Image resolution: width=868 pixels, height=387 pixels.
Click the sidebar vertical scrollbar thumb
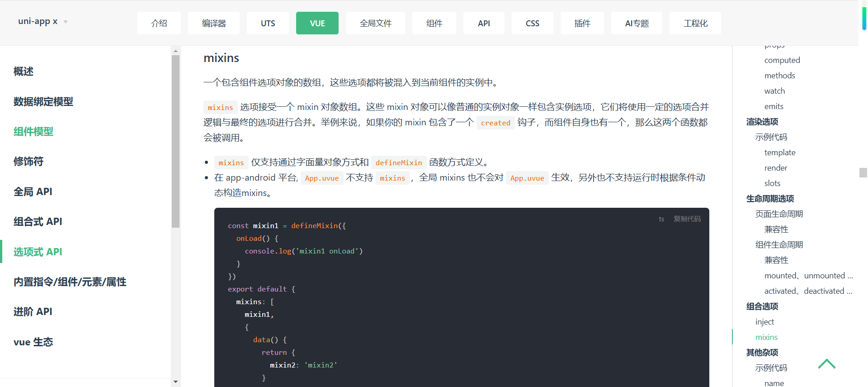click(x=175, y=141)
